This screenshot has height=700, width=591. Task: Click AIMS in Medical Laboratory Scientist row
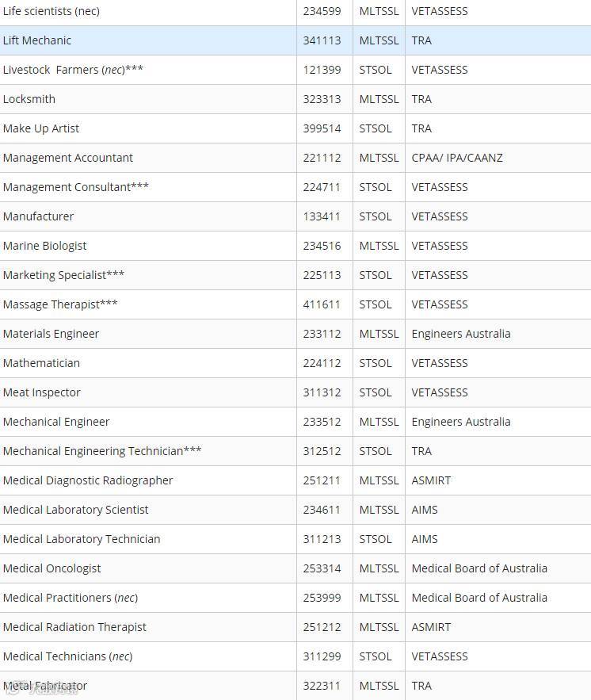(425, 510)
